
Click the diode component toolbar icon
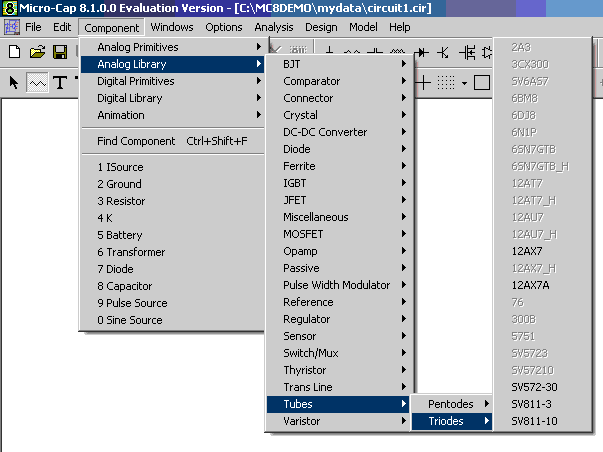(422, 52)
